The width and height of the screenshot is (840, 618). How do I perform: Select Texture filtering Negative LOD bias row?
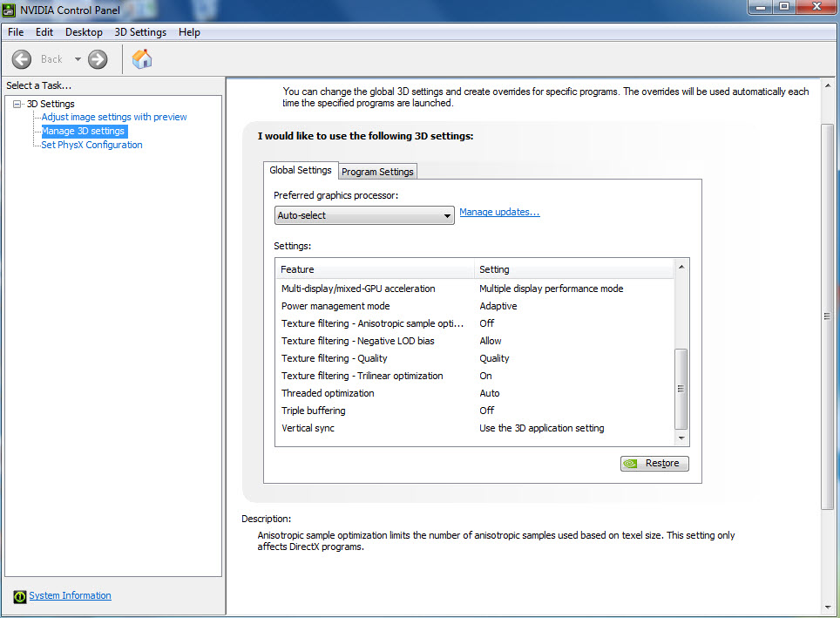[475, 341]
